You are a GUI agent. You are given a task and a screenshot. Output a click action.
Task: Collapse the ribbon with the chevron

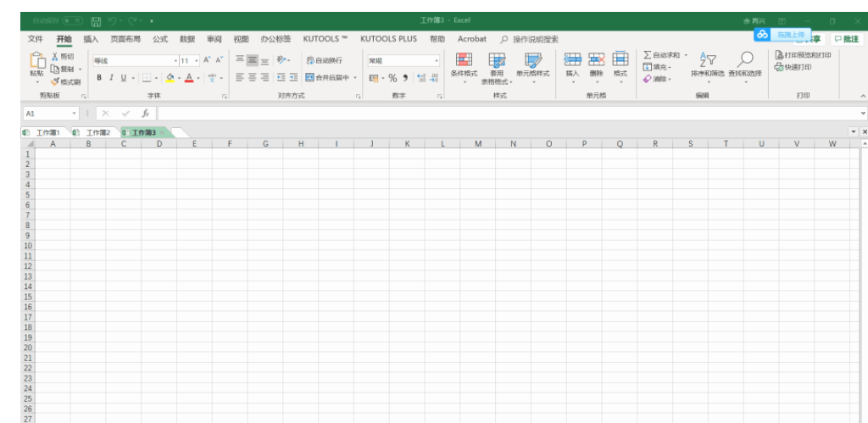[862, 96]
